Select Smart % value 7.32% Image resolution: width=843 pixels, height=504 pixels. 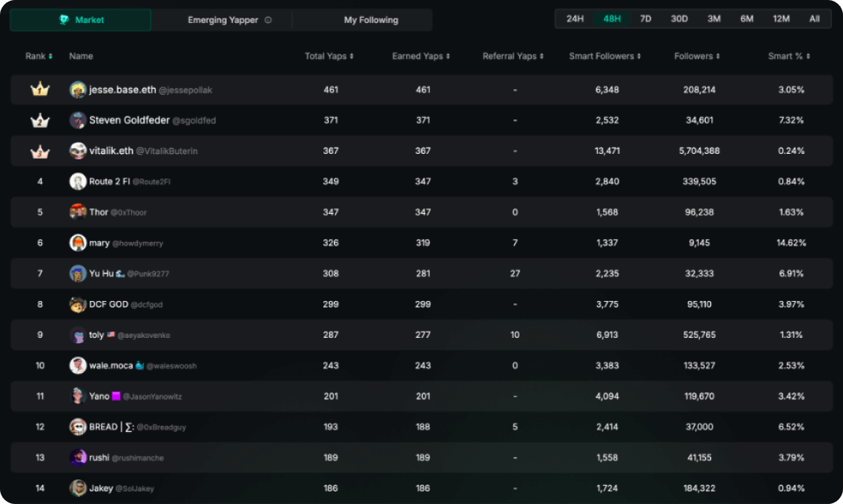[792, 120]
